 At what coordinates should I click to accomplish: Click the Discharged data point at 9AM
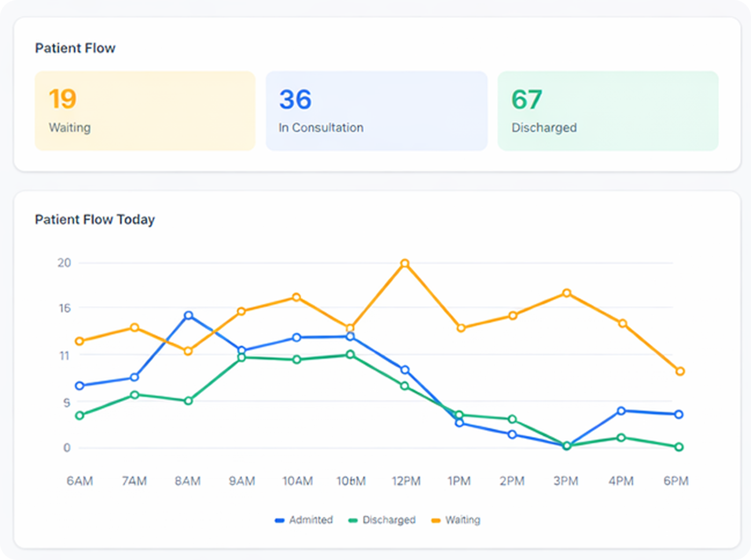242,358
